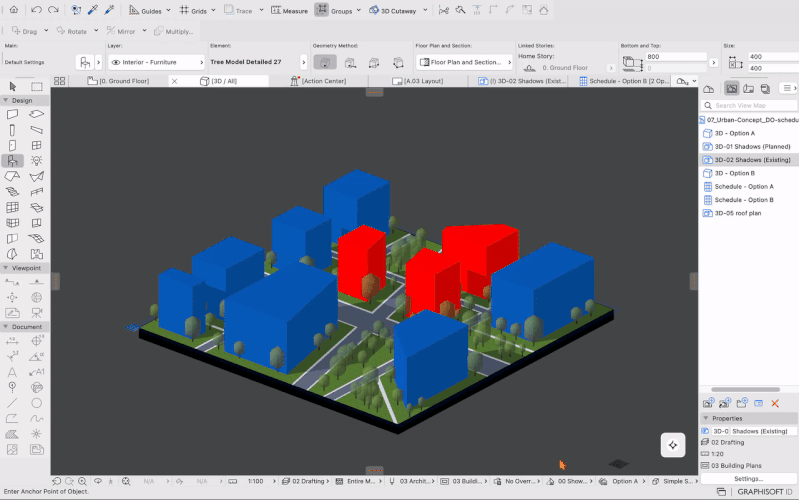This screenshot has width=799, height=500.
Task: Inject parameters with the syringe tool
Action: pos(109,10)
